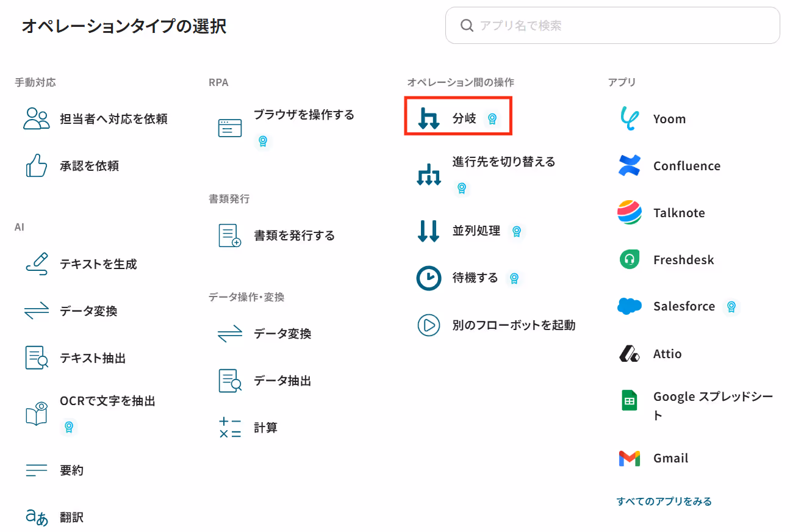Image resolution: width=790 pixels, height=532 pixels.
Task: Open すべてのアプリをみる link
Action: (x=664, y=501)
